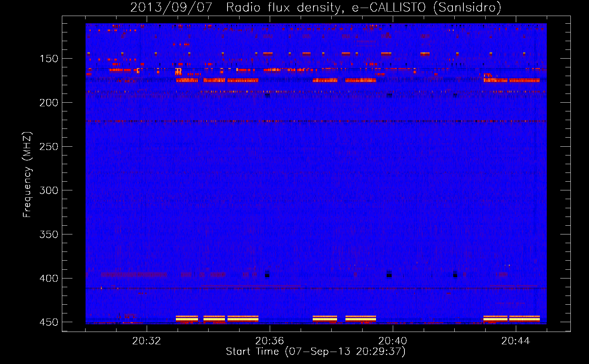Select the 'Frequency (MHZ)' axis label

27,175
